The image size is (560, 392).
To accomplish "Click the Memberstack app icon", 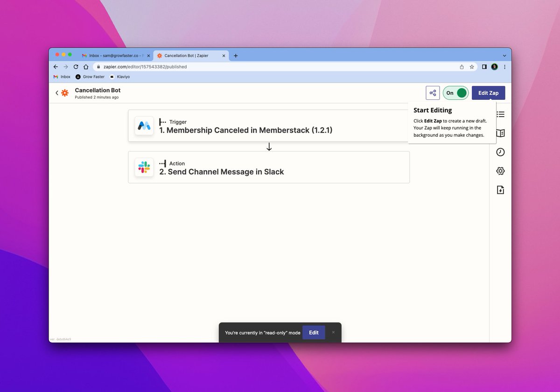I will tap(144, 126).
